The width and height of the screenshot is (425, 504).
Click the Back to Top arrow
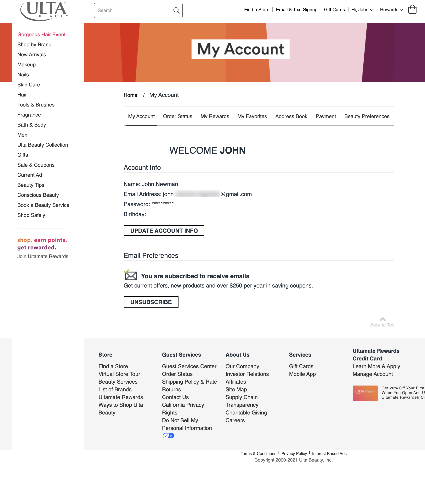point(382,319)
